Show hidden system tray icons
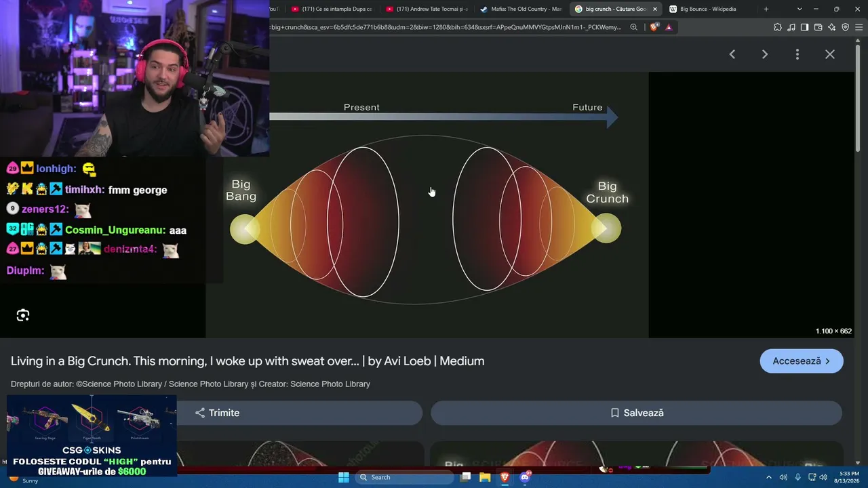 click(768, 477)
